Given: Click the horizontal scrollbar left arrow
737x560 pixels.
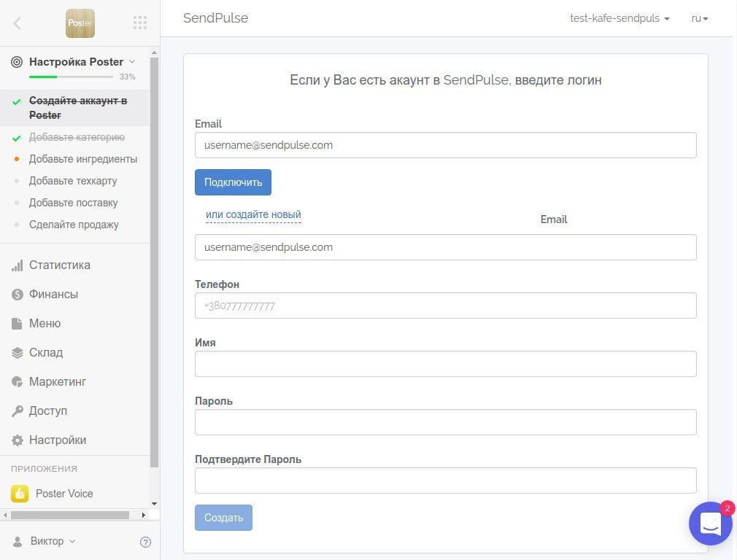Looking at the screenshot, I should [5, 515].
